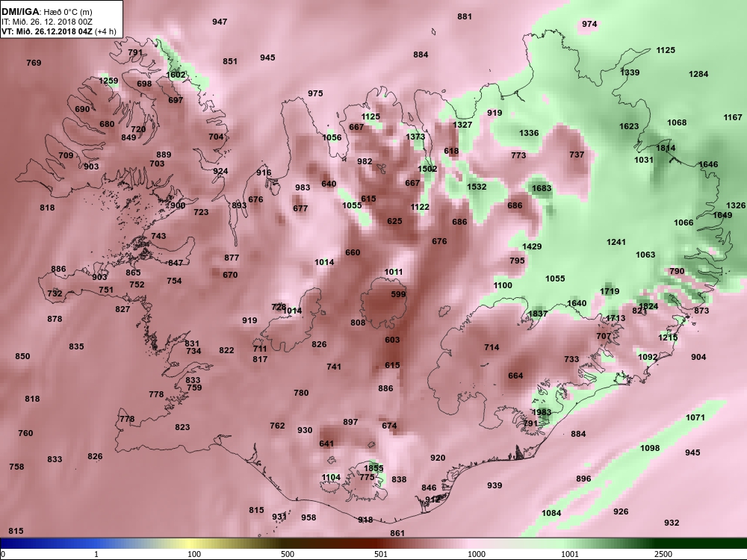
Task: Click the legend label '500'
Action: click(288, 554)
